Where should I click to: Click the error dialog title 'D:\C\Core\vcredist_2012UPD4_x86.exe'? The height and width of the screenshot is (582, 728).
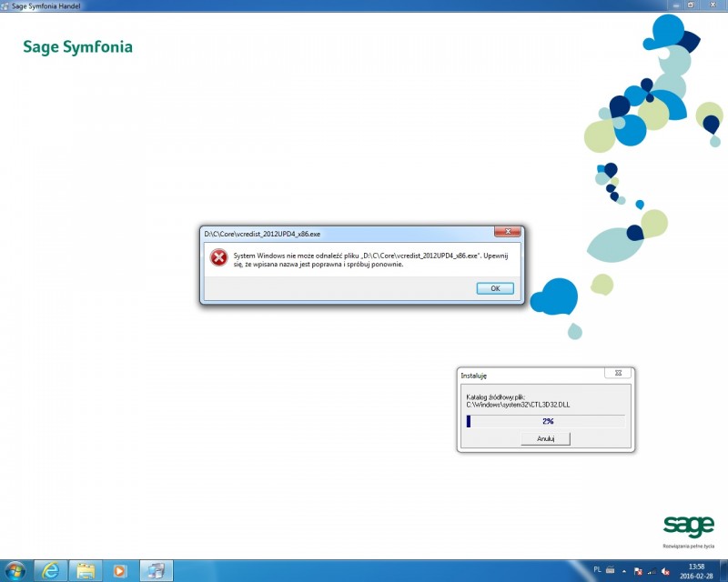click(262, 234)
